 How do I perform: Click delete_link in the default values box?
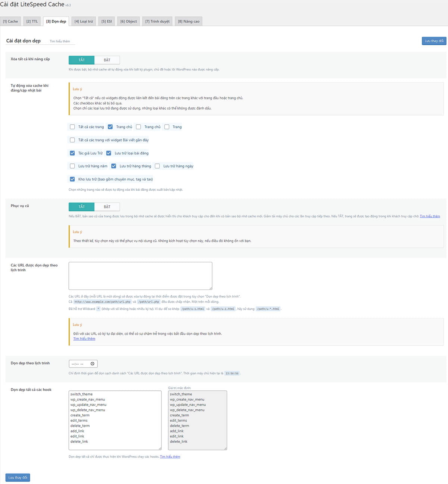click(178, 441)
